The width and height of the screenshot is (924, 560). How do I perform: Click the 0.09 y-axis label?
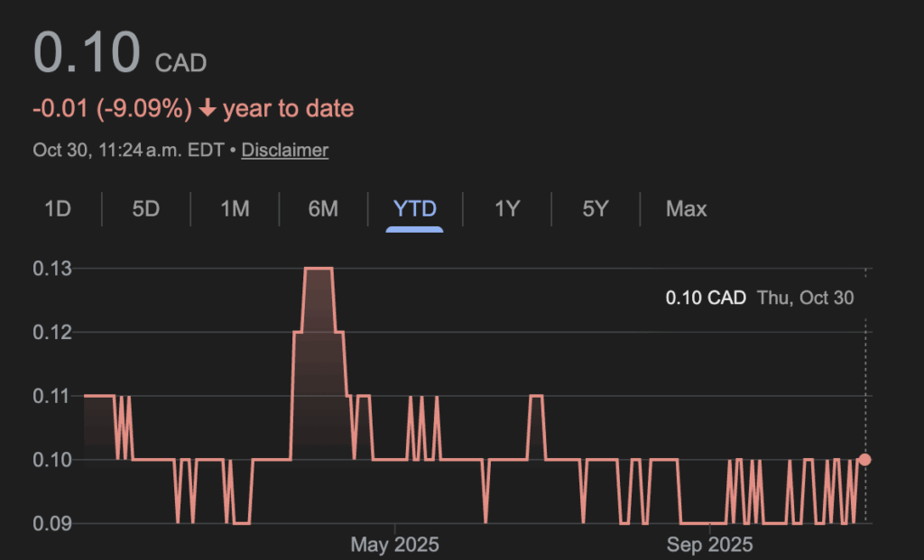(x=51, y=523)
